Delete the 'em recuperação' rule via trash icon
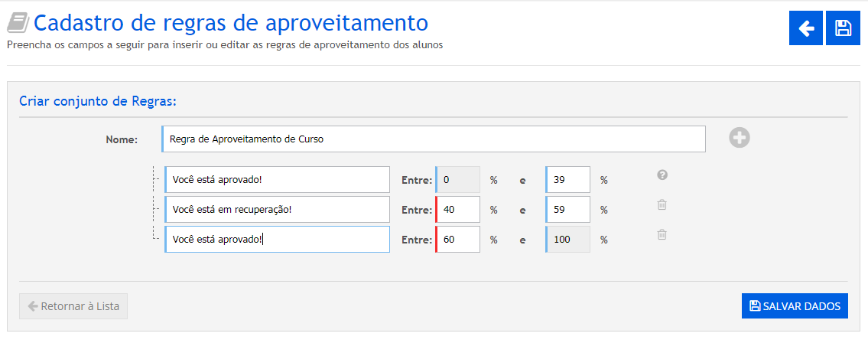Viewport: 868px width, 343px height. 662,204
